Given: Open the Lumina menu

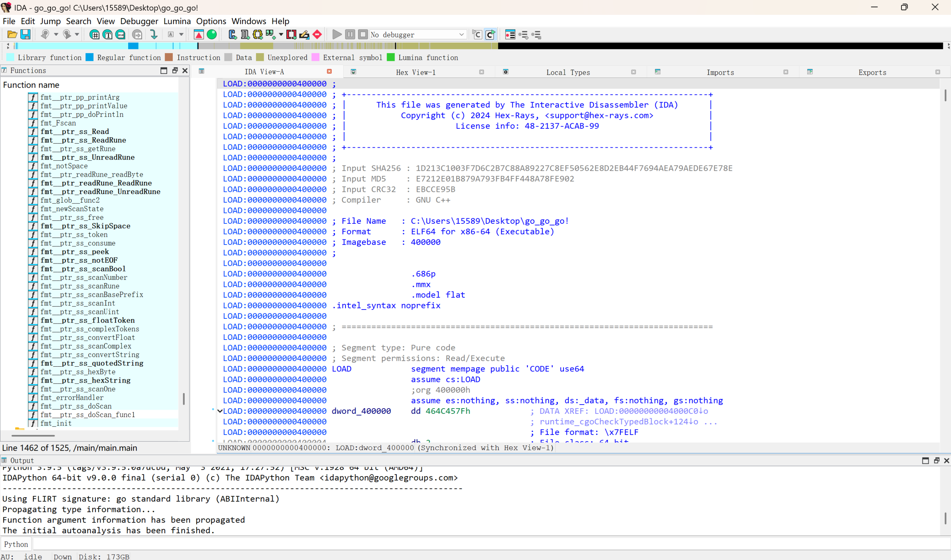Looking at the screenshot, I should tap(177, 21).
